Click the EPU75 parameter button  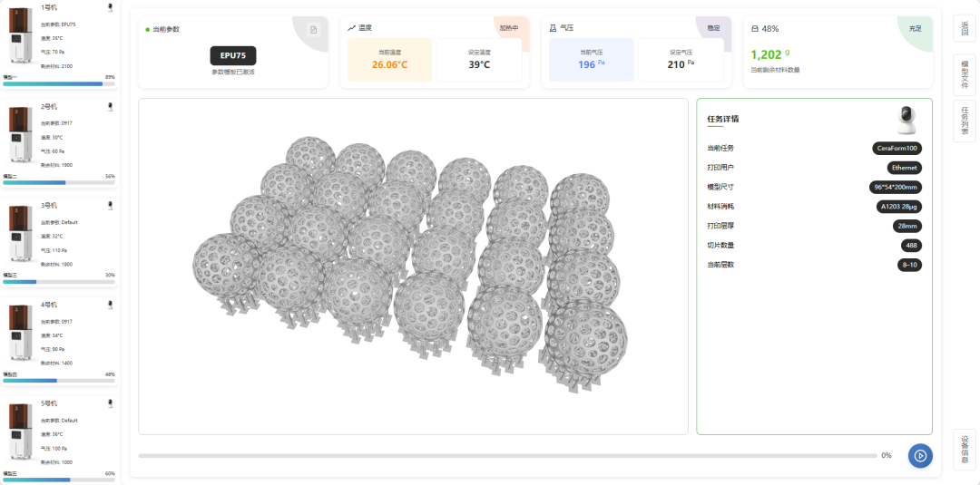pos(233,55)
